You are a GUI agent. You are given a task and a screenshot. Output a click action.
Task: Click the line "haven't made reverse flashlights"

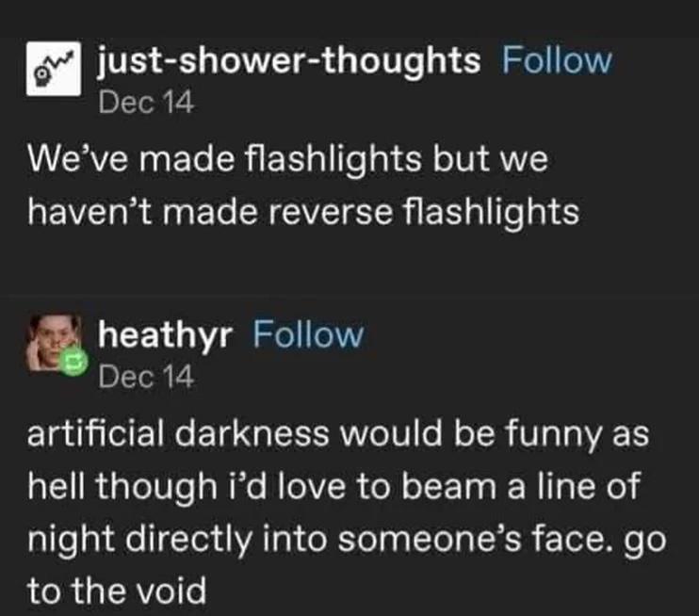click(x=301, y=212)
